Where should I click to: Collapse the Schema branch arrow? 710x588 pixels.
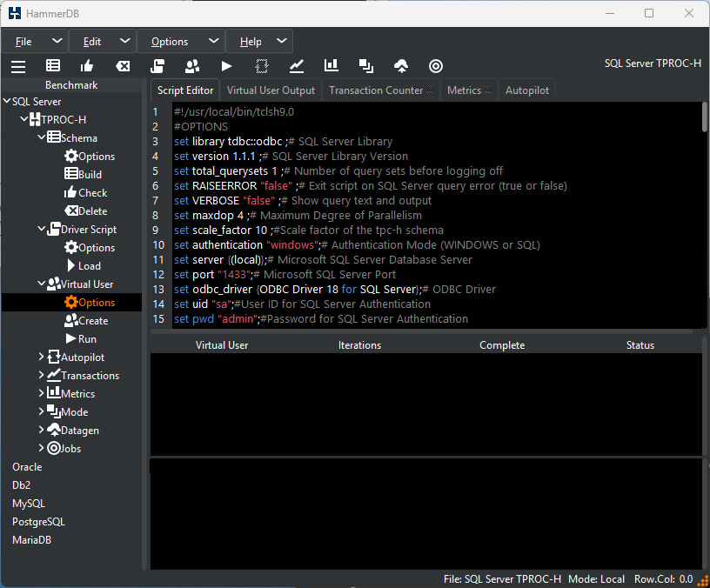pos(42,137)
